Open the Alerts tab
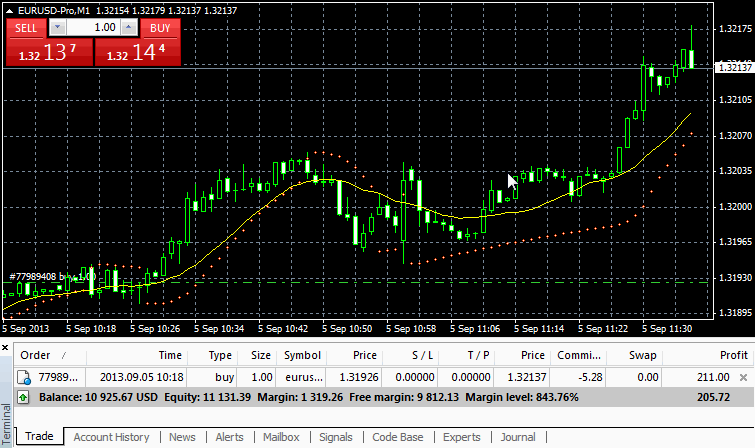755x448 pixels. [x=229, y=437]
